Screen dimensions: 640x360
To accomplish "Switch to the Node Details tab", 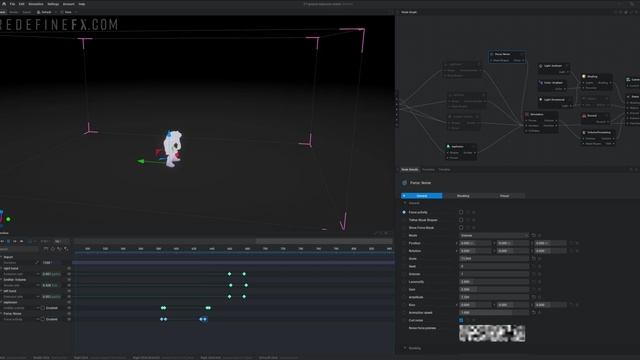I will click(x=409, y=169).
